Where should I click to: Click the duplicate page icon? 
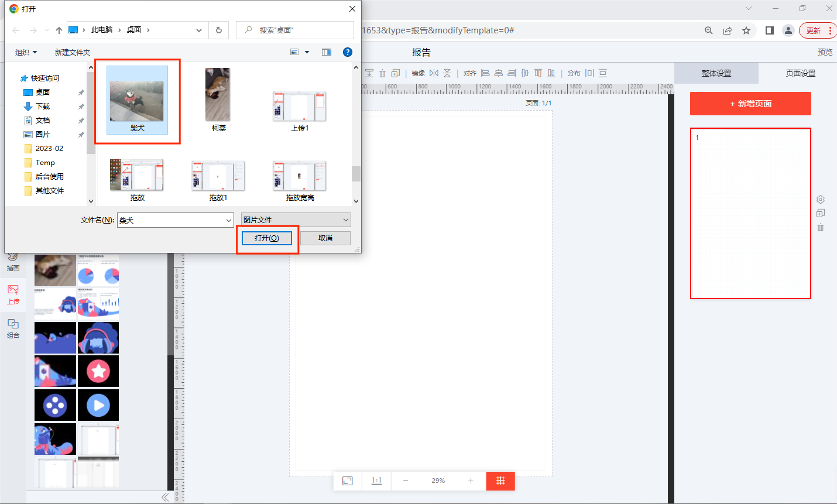tap(821, 213)
